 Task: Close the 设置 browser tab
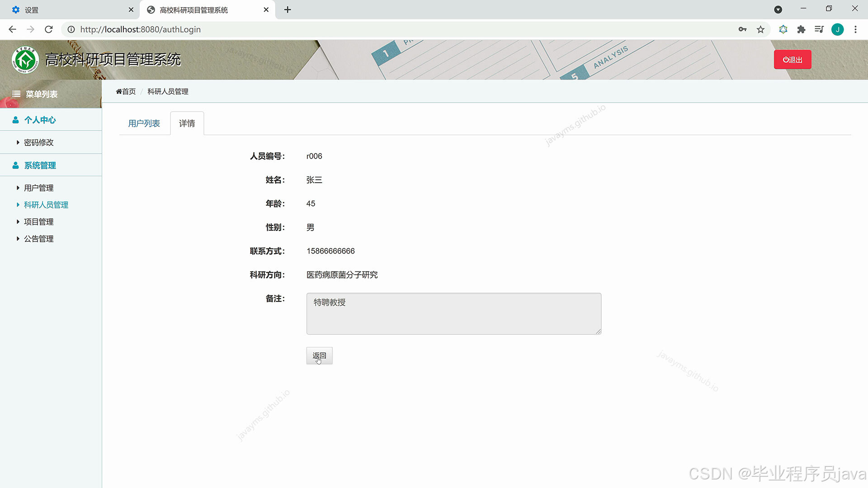[x=131, y=9]
